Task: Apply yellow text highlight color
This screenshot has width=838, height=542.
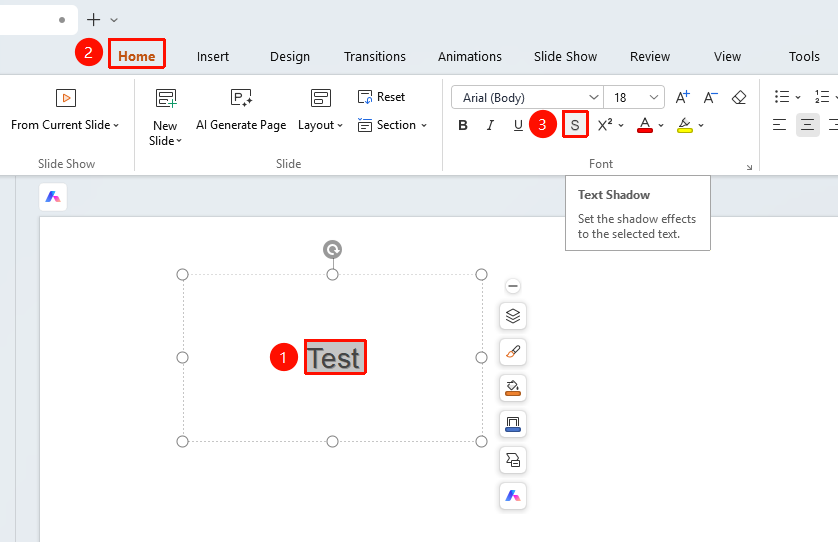Action: pos(685,125)
